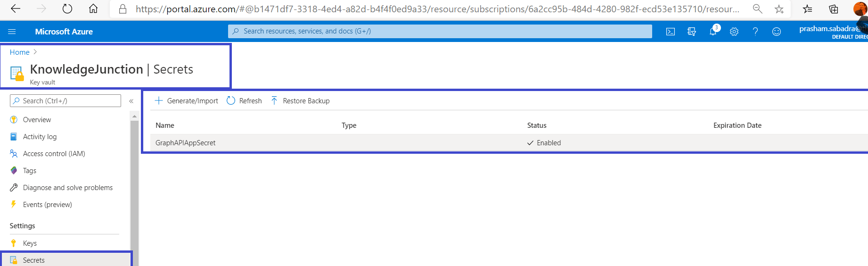The height and width of the screenshot is (266, 868).
Task: Open the browser favorites list icon
Action: tap(808, 8)
